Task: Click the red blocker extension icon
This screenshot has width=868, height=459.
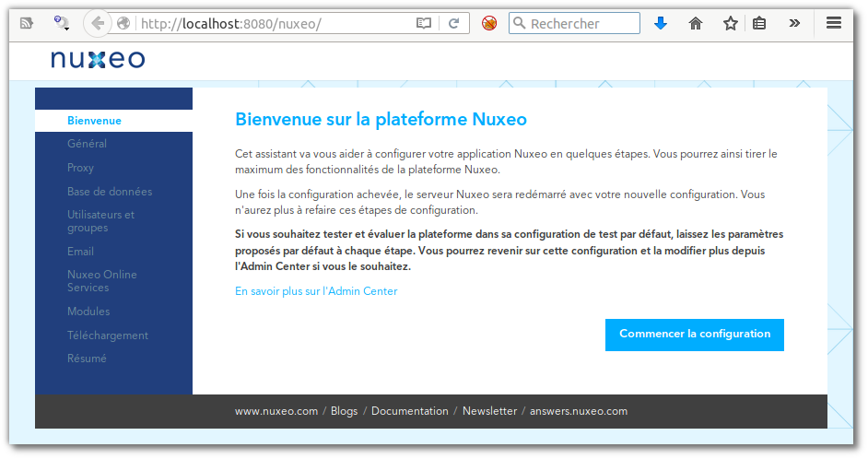Action: 489,23
